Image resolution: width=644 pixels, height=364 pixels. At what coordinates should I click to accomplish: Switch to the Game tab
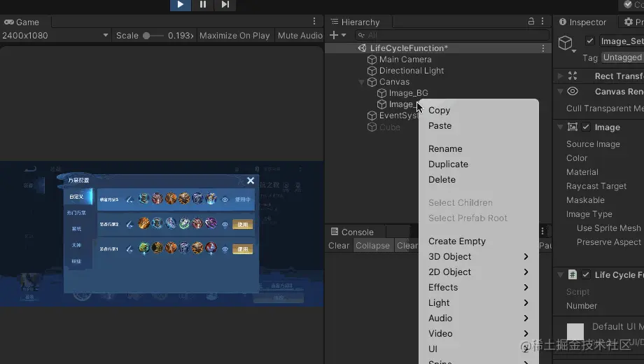[x=22, y=22]
